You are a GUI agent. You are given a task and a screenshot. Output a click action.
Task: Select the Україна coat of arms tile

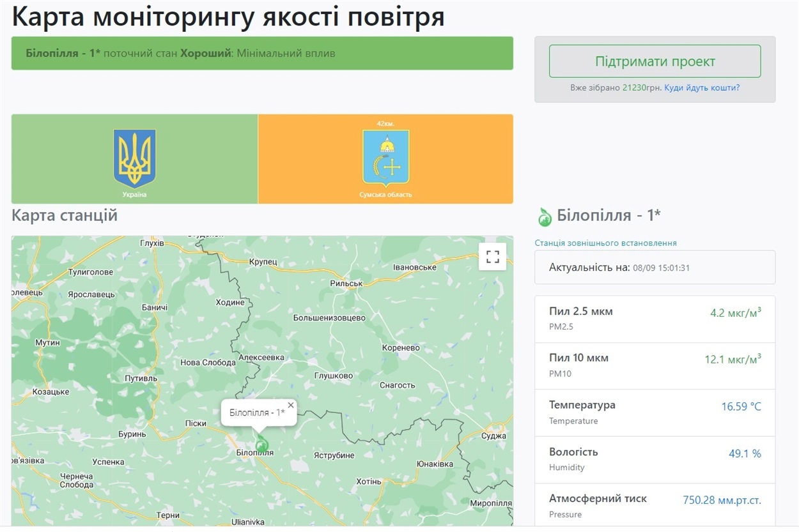tap(135, 159)
